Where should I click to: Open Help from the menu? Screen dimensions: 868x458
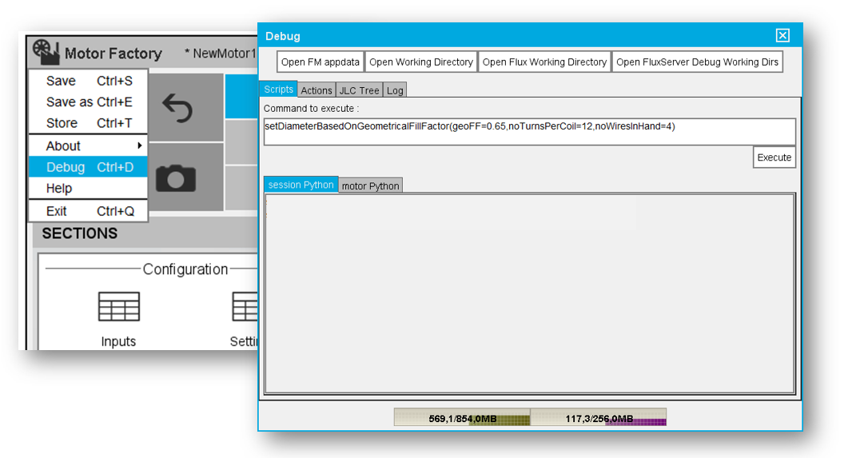pyautogui.click(x=59, y=189)
